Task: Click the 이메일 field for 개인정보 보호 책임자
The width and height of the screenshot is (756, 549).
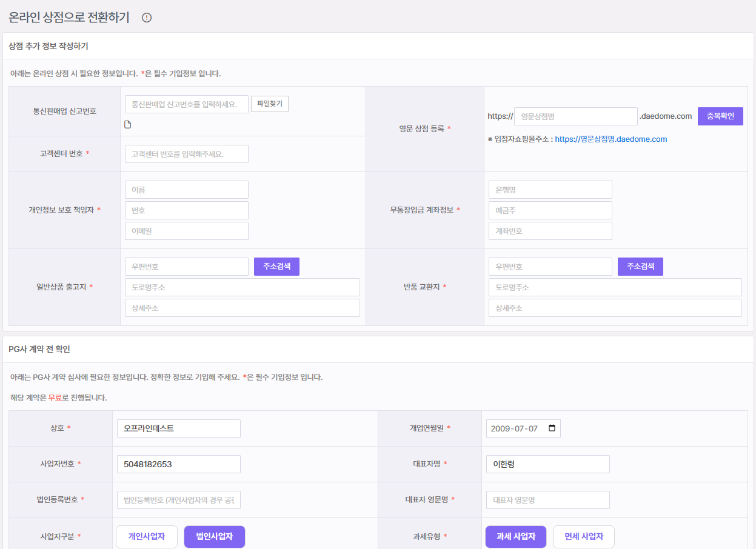Action: [x=187, y=231]
